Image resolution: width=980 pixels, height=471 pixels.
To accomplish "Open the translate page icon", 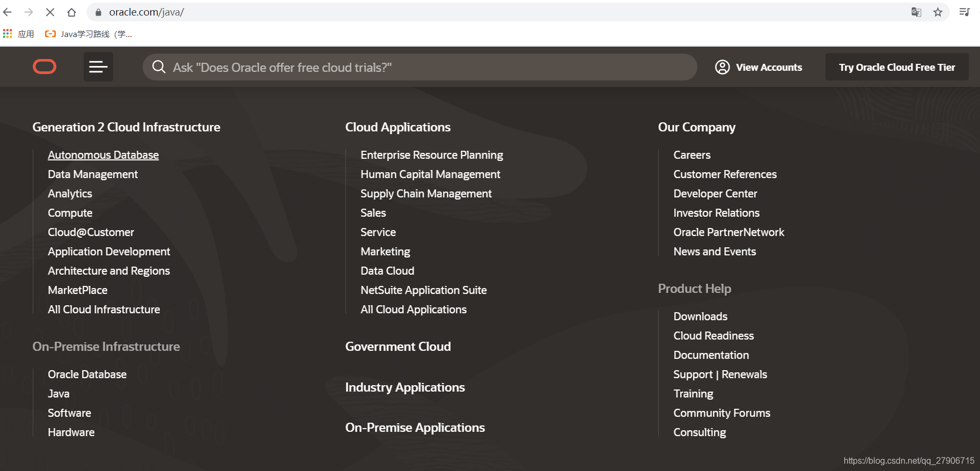I will pyautogui.click(x=916, y=12).
